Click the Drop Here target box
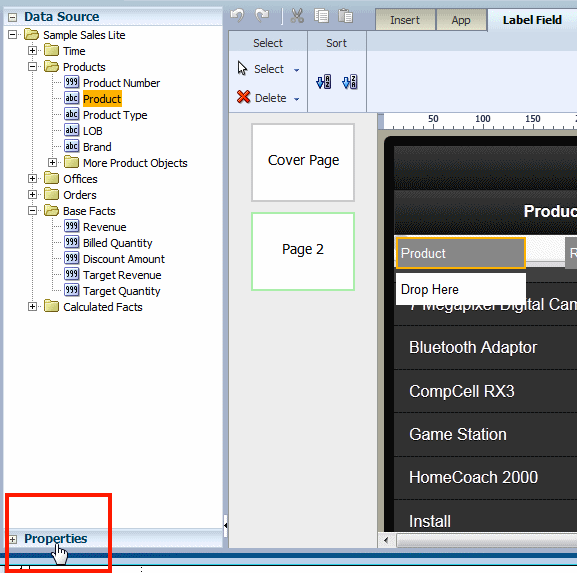 click(461, 289)
